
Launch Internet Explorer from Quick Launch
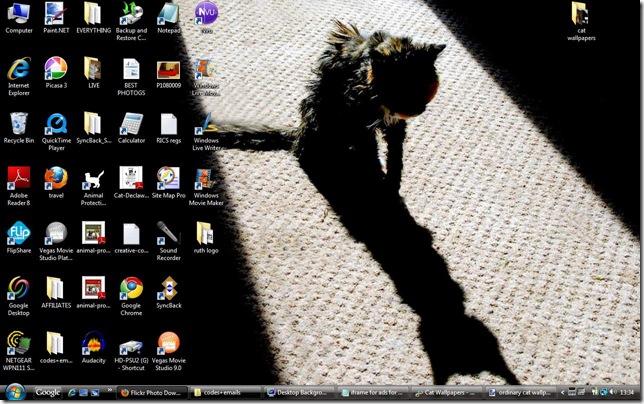(71, 393)
